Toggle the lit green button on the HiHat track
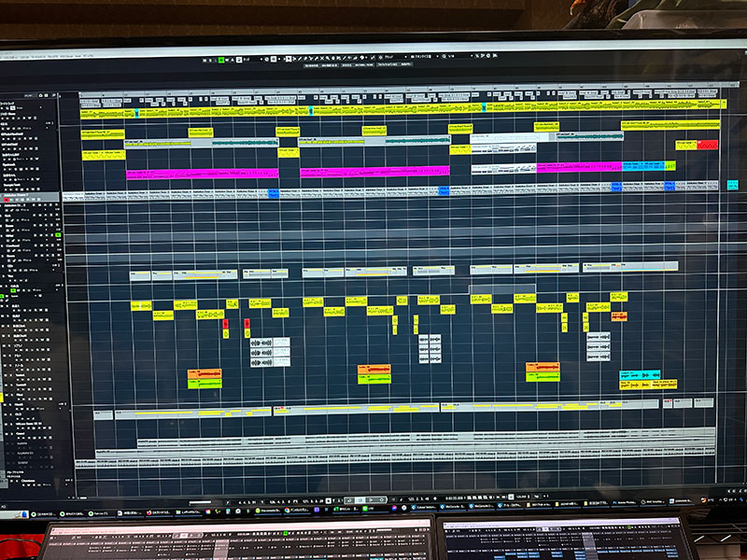This screenshot has height=560, width=747. pyautogui.click(x=58, y=235)
